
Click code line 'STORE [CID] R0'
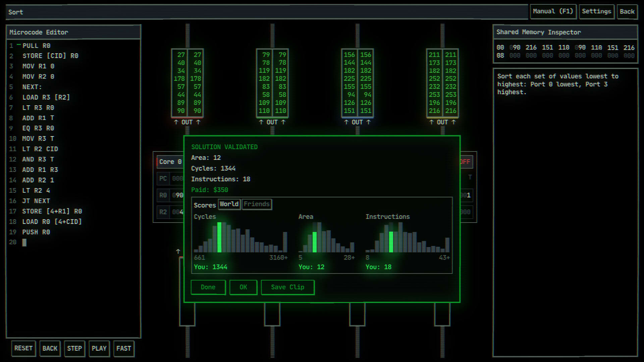[x=50, y=56]
